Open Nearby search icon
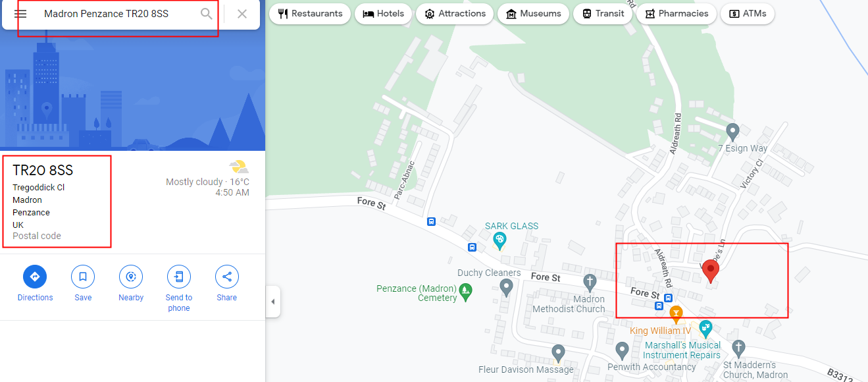 [x=131, y=277]
